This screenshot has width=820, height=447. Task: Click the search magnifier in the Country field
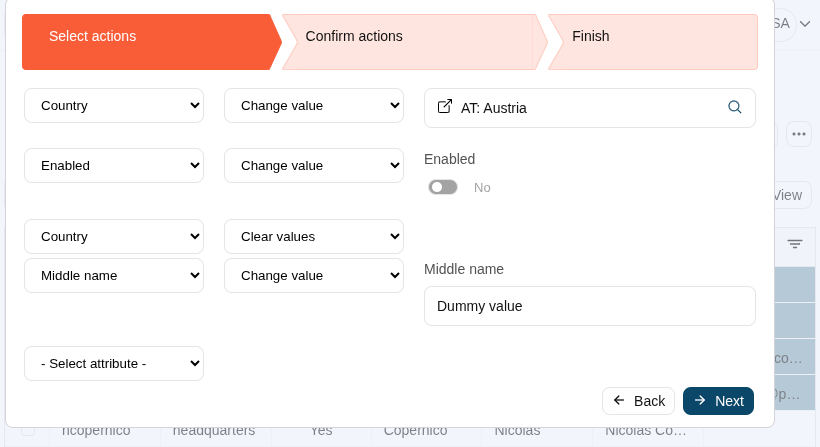(x=735, y=107)
